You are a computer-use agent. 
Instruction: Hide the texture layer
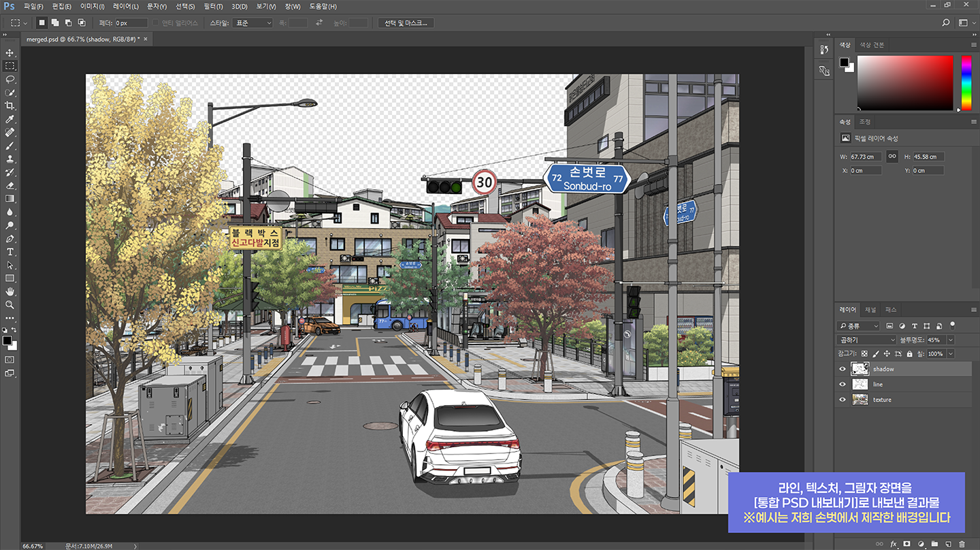pyautogui.click(x=843, y=400)
